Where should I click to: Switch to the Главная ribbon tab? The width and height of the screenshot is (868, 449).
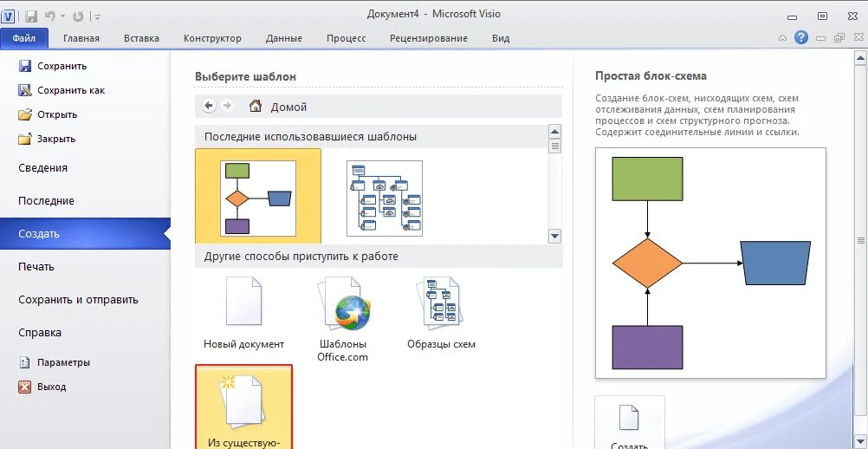pos(81,38)
